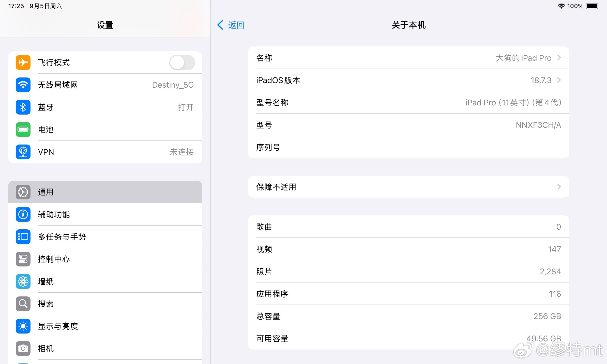The height and width of the screenshot is (364, 607).
Task: Tap the Accessibility 辅助功能 icon
Action: coord(23,214)
